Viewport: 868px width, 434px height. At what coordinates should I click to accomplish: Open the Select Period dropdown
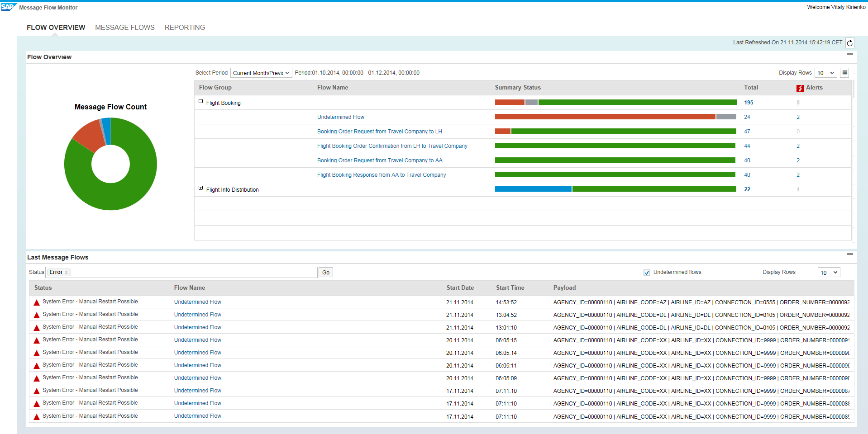tap(261, 73)
